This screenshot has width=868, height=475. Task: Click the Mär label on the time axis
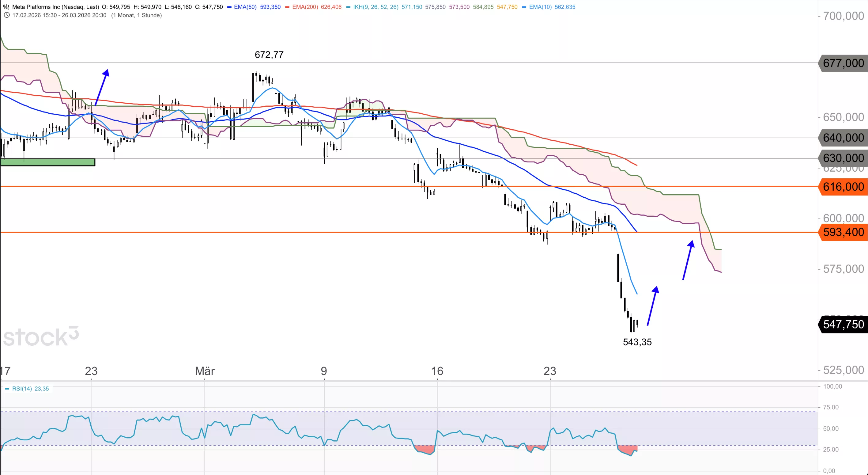[205, 371]
